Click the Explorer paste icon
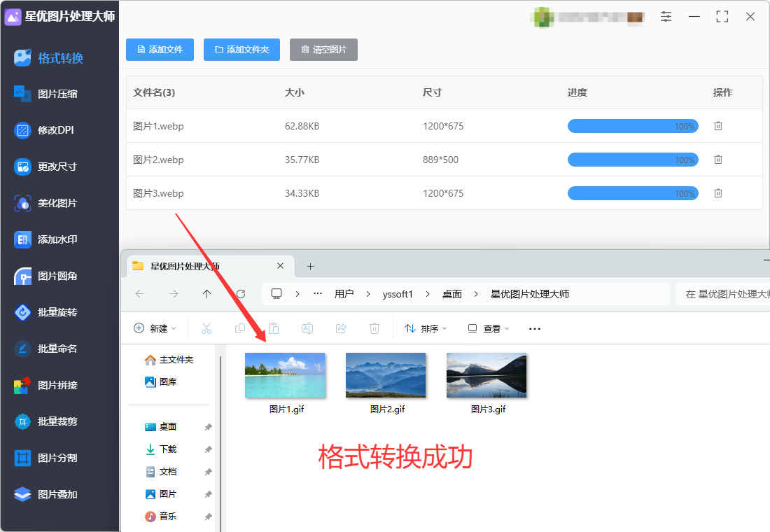Image resolution: width=770 pixels, height=532 pixels. click(274, 328)
